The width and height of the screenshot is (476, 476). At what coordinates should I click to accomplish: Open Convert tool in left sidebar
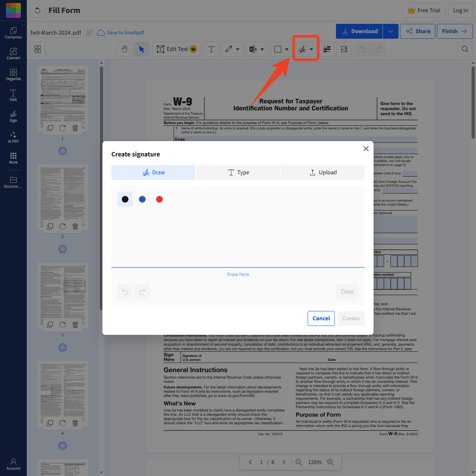click(13, 54)
